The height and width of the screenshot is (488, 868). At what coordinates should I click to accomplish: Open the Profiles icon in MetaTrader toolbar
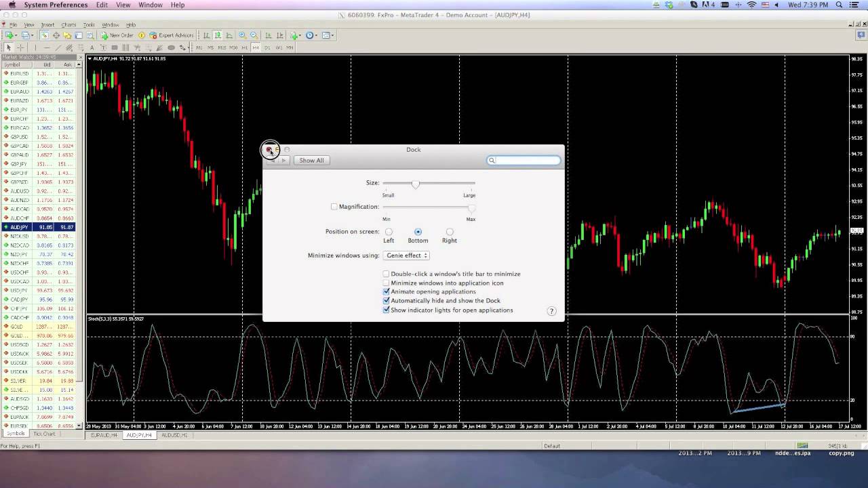click(26, 35)
